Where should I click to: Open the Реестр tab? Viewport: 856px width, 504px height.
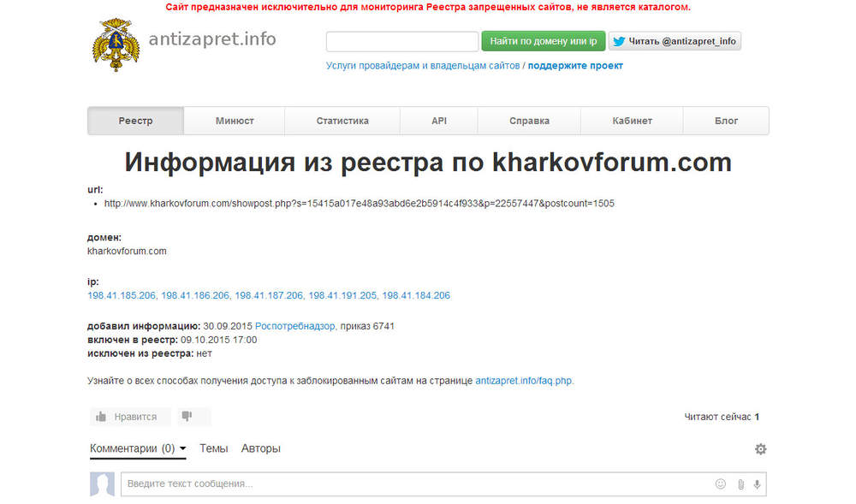(x=135, y=121)
